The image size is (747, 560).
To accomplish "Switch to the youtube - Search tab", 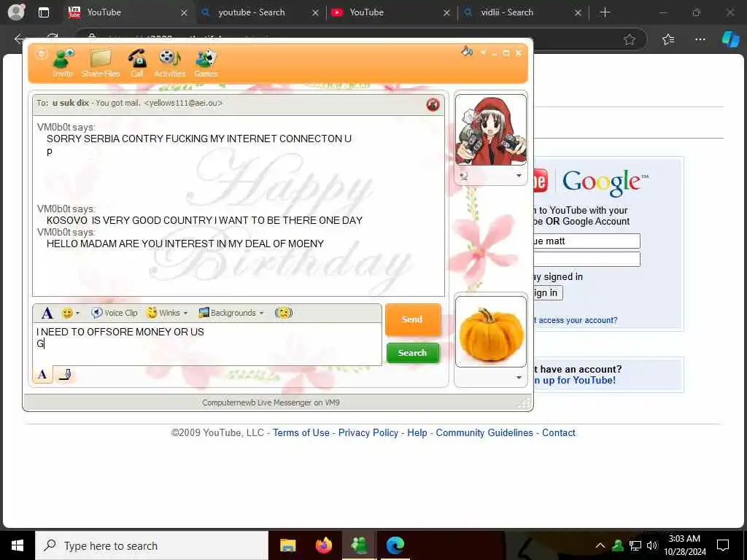I will coord(260,12).
